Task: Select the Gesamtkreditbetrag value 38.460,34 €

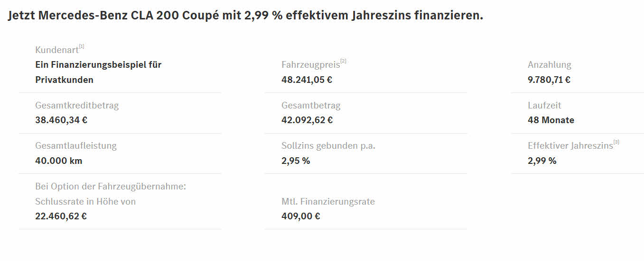Action: pos(61,120)
